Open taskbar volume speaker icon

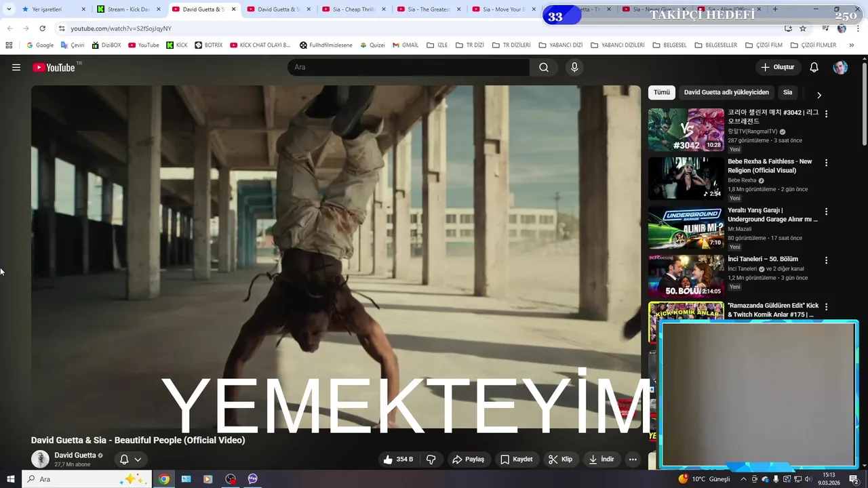808,479
